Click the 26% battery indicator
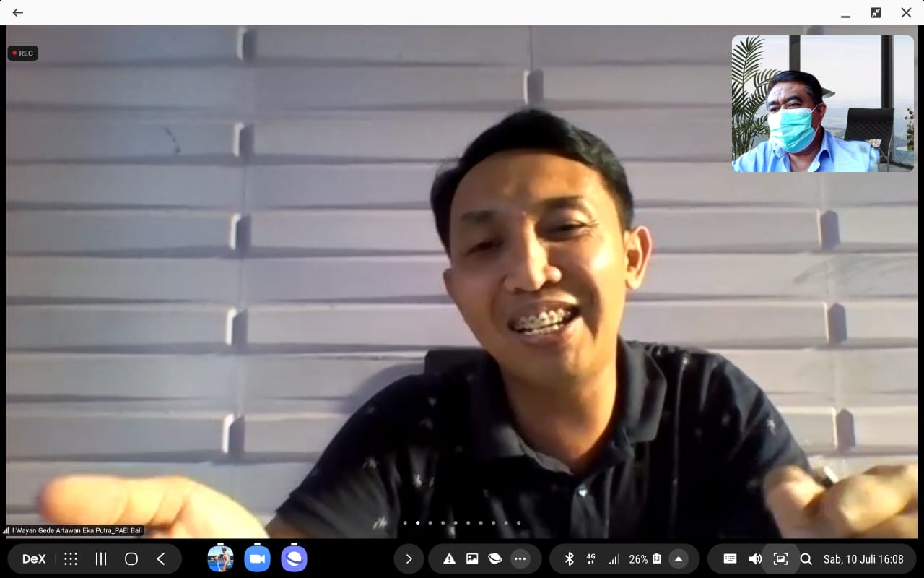The height and width of the screenshot is (578, 924). coord(645,558)
